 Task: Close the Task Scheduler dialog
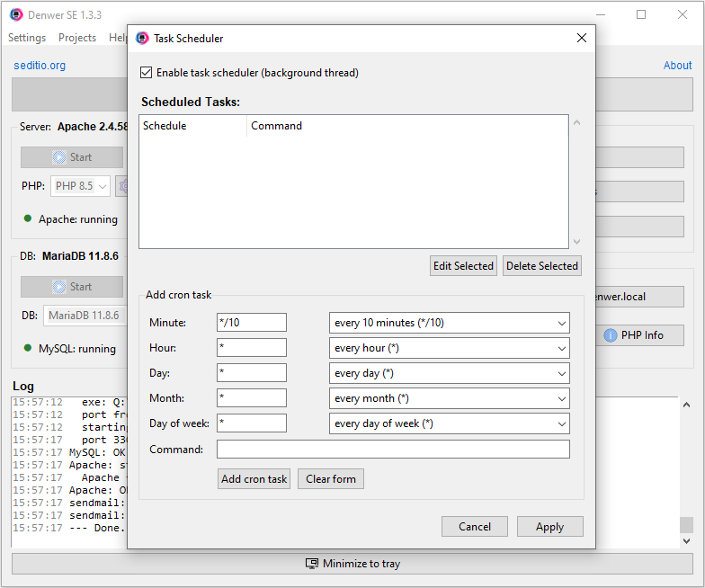581,38
